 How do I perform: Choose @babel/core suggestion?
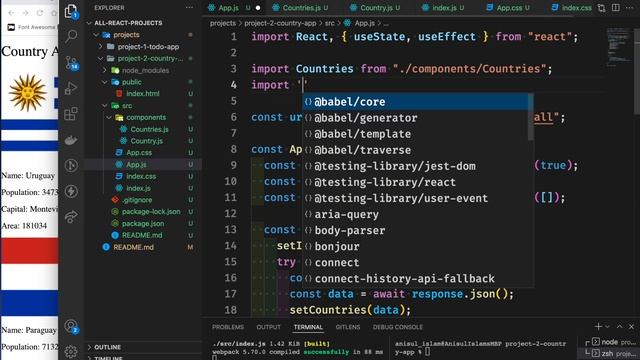(x=416, y=102)
